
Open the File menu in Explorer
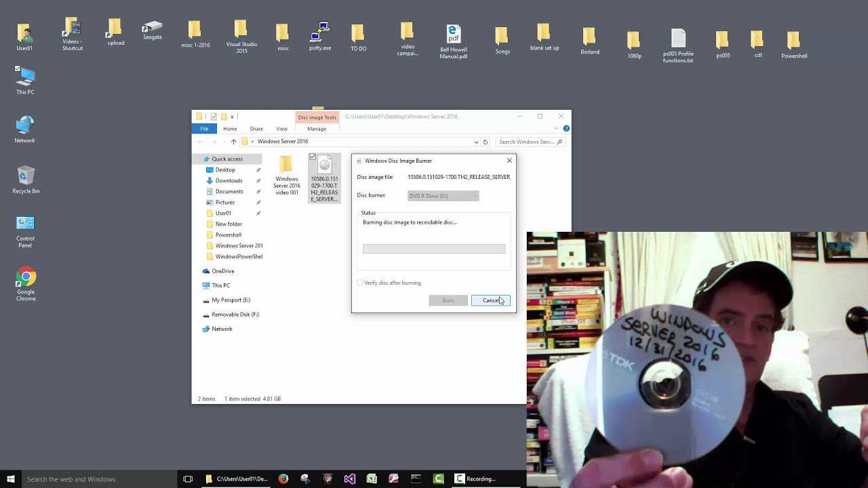pyautogui.click(x=204, y=129)
